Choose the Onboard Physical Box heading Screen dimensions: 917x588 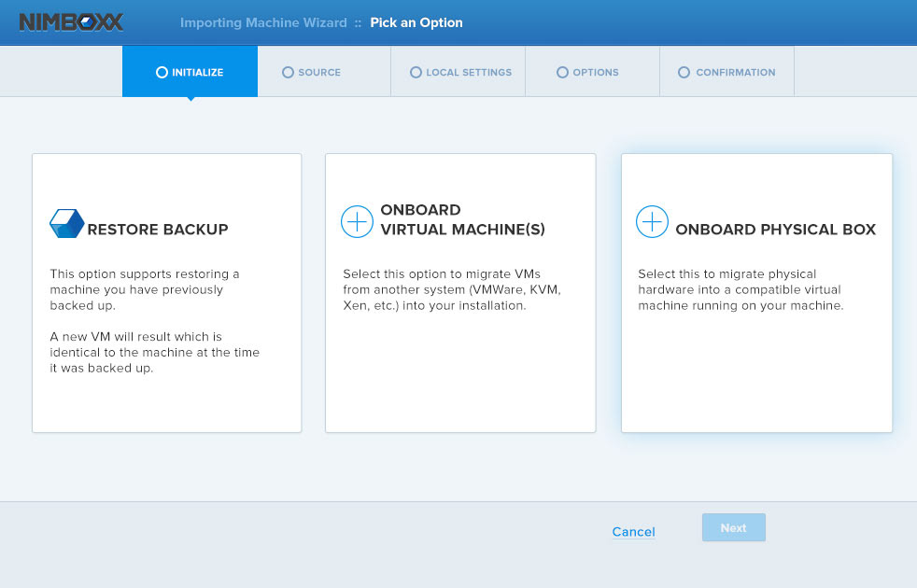click(775, 229)
